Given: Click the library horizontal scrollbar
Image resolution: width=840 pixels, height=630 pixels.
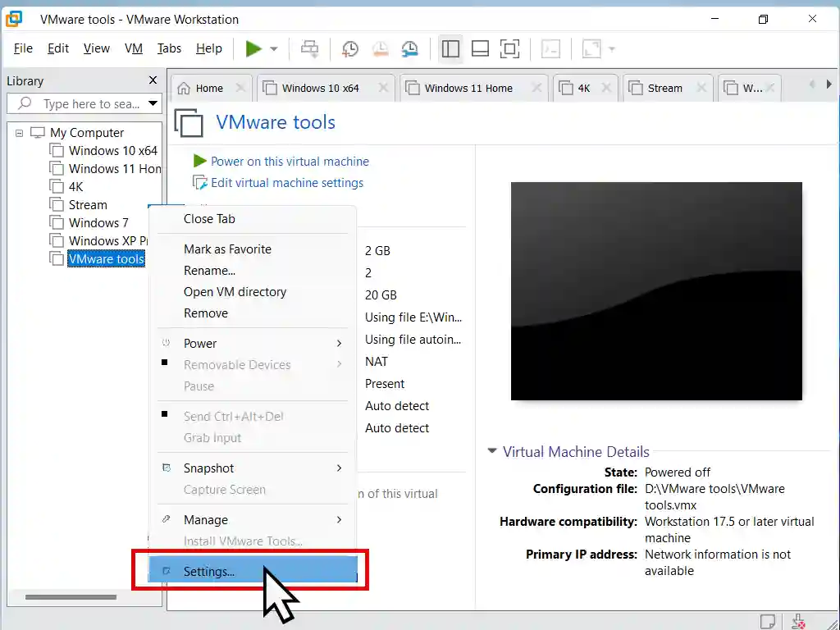Looking at the screenshot, I should pos(71,597).
